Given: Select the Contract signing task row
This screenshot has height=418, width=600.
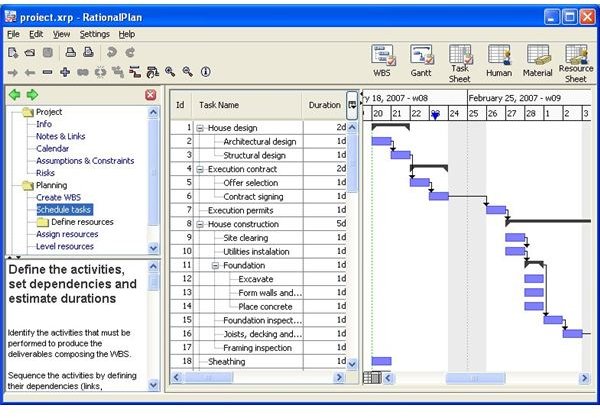Looking at the screenshot, I should (258, 197).
